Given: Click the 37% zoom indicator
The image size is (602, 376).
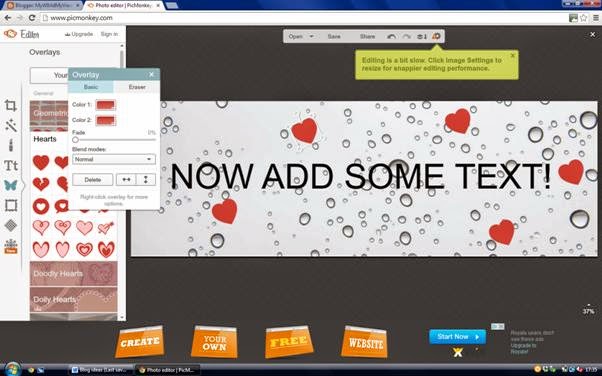Looking at the screenshot, I should [589, 311].
